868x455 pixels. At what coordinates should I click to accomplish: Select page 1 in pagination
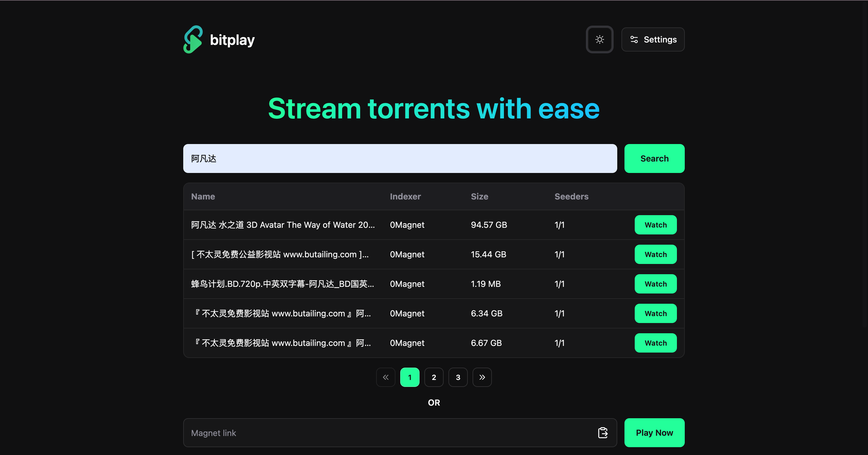tap(410, 377)
